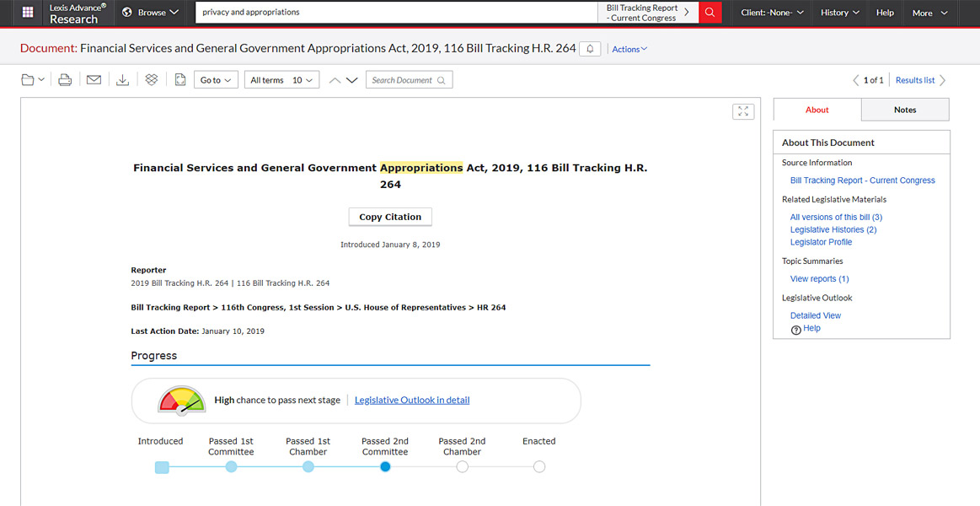Switch to the Notes tab
980x506 pixels.
(904, 110)
